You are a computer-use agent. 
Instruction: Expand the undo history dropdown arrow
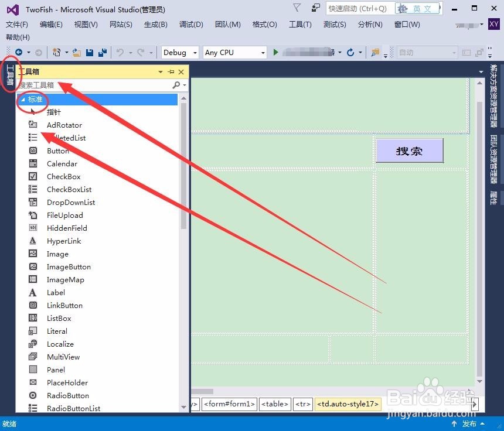point(131,52)
